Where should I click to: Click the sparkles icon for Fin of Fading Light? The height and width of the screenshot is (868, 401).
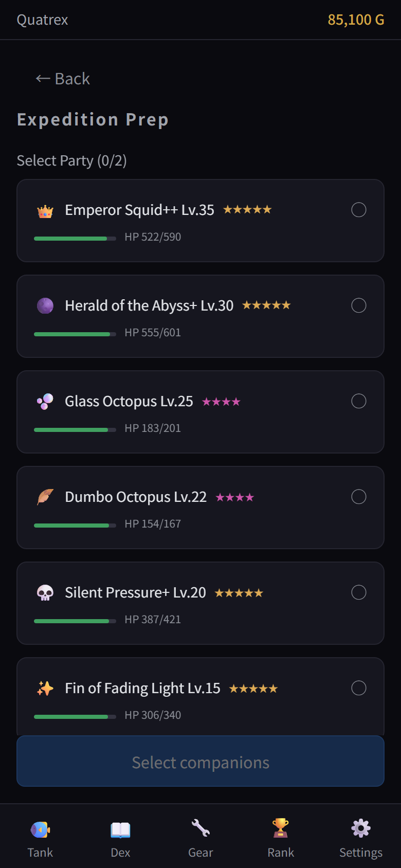45,689
